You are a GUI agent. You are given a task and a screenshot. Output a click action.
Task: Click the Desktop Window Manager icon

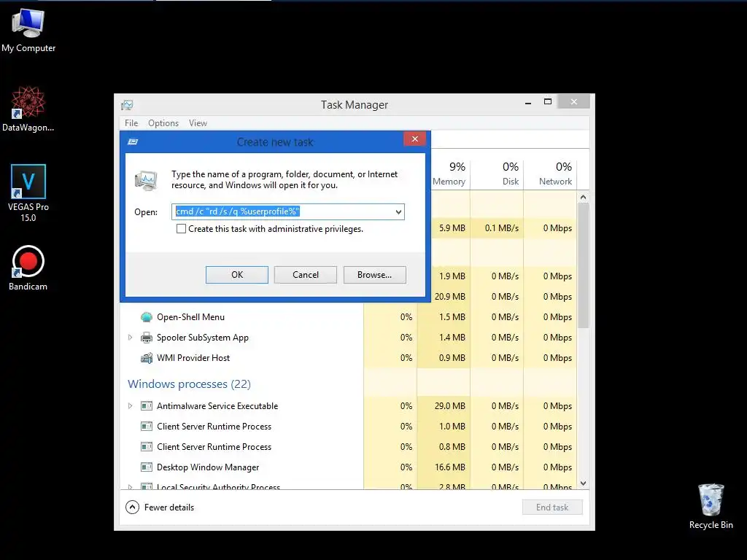(x=146, y=467)
